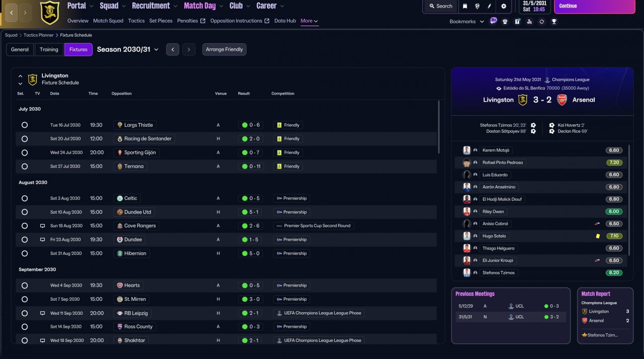This screenshot has width=644, height=359.
Task: Open the bookmark icon next to Search
Action: tap(465, 6)
